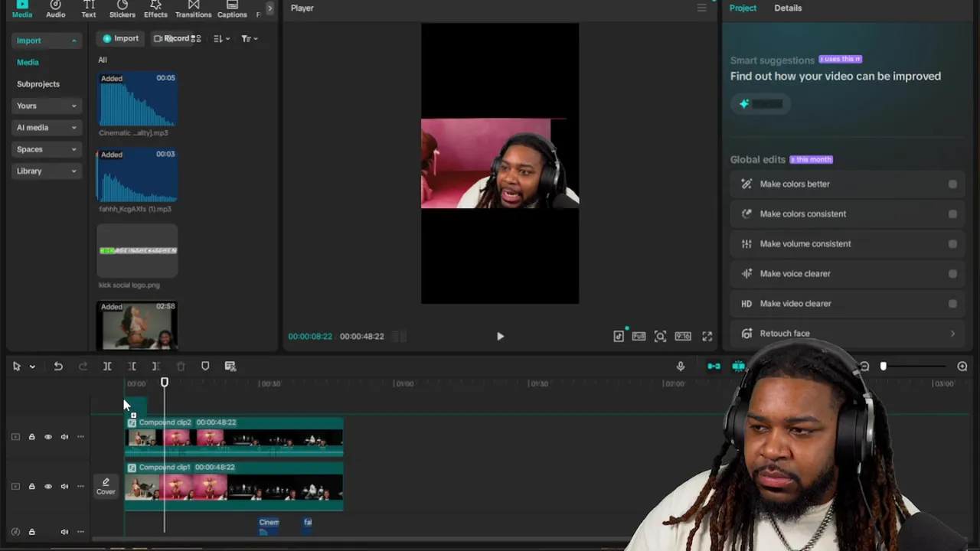Screen dimensions: 980x551
Task: Open the 9:16 aspect ratio selector
Action: pyautogui.click(x=683, y=336)
